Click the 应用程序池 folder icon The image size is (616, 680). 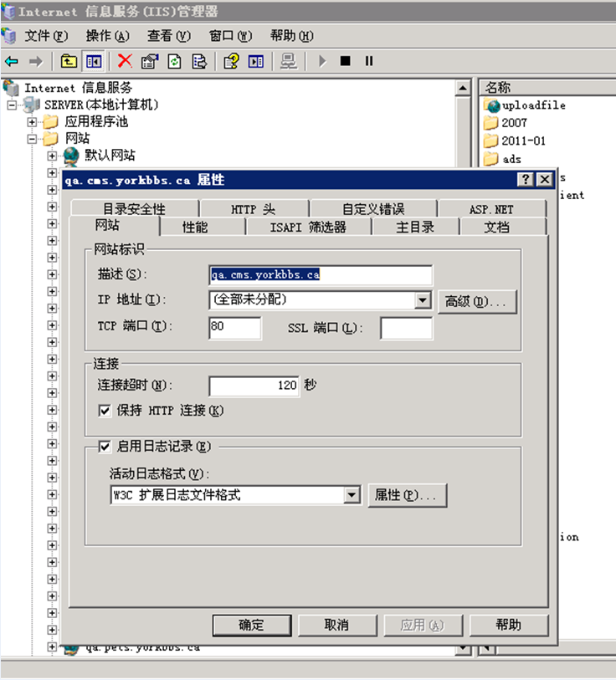[51, 122]
